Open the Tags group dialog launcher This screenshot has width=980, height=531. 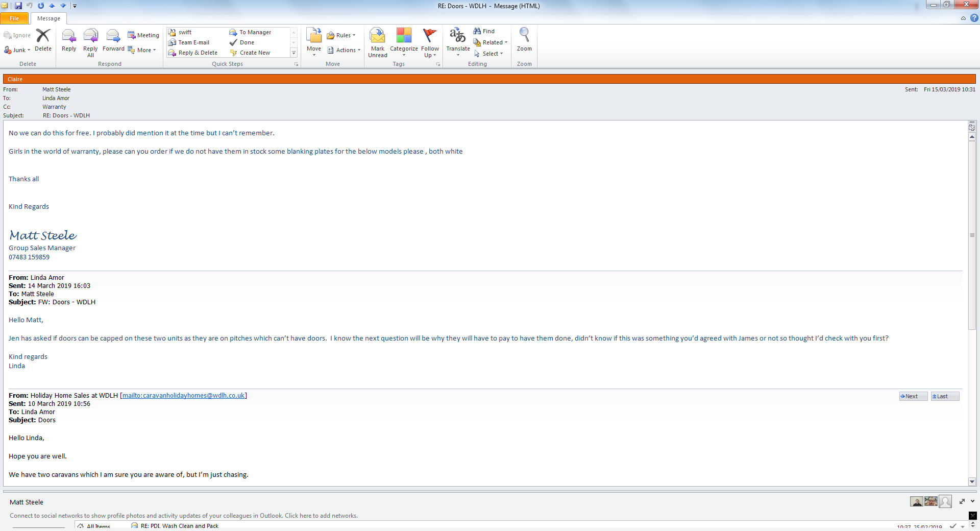tap(438, 64)
